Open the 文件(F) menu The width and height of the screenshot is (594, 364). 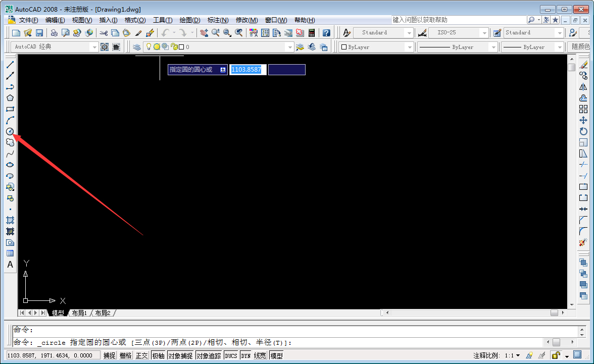28,20
